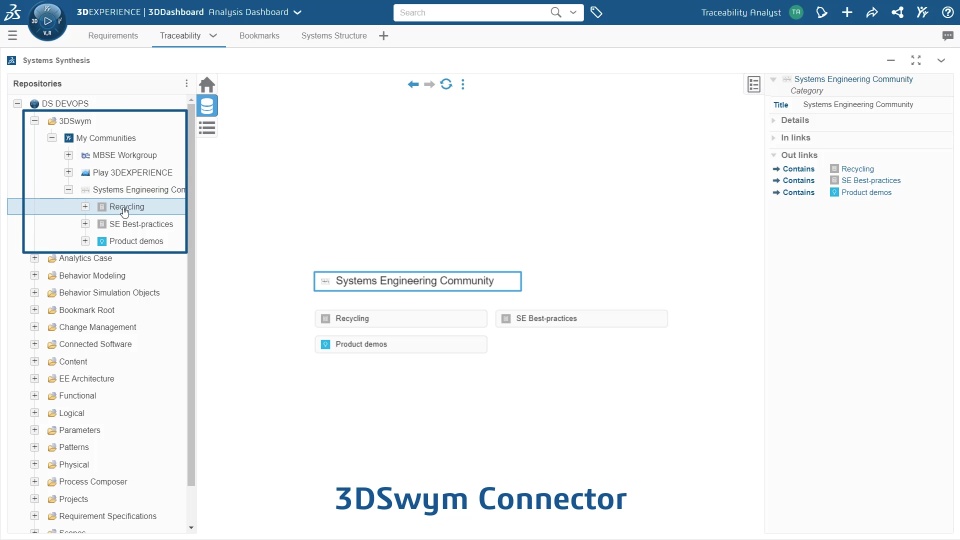
Task: Expand Play 3DEXPERIENCE node
Action: (x=69, y=172)
